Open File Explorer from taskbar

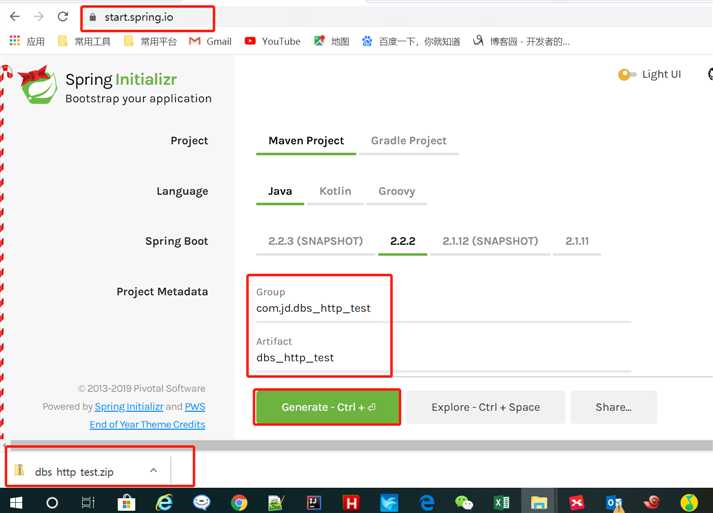[539, 503]
